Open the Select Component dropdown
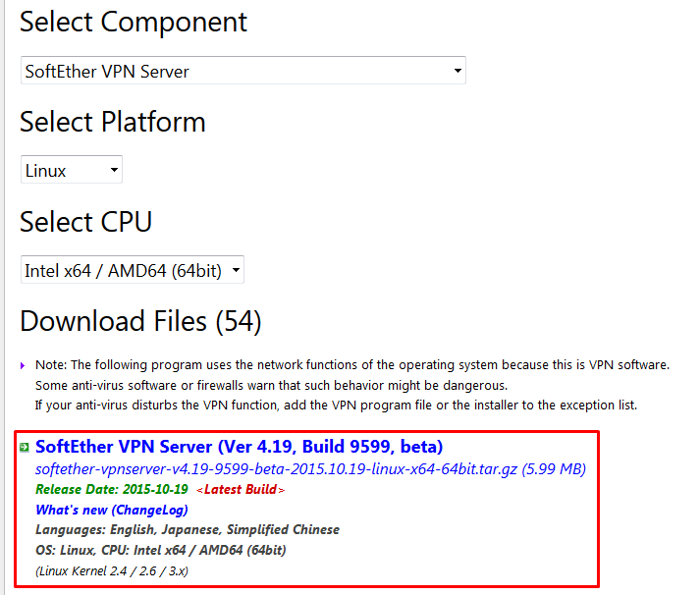The height and width of the screenshot is (595, 700). coord(242,71)
